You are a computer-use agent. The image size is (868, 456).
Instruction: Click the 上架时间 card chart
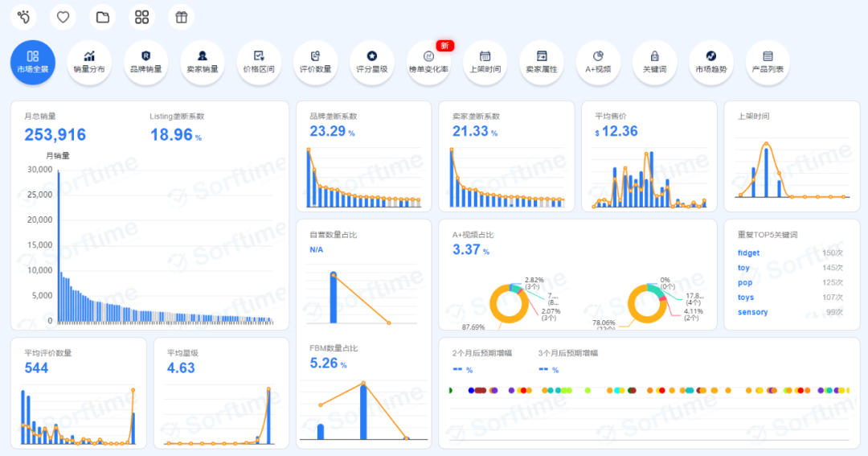pos(792,169)
